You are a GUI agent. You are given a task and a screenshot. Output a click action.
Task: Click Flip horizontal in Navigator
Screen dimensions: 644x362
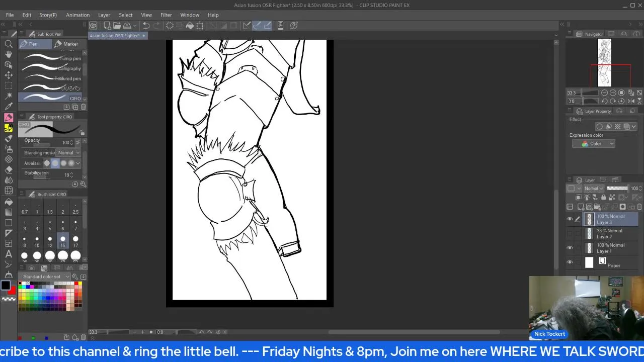(x=630, y=101)
